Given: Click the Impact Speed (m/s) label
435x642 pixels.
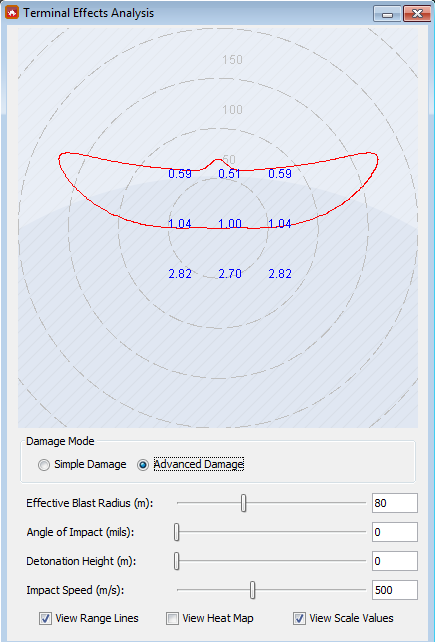Looking at the screenshot, I should [x=75, y=590].
